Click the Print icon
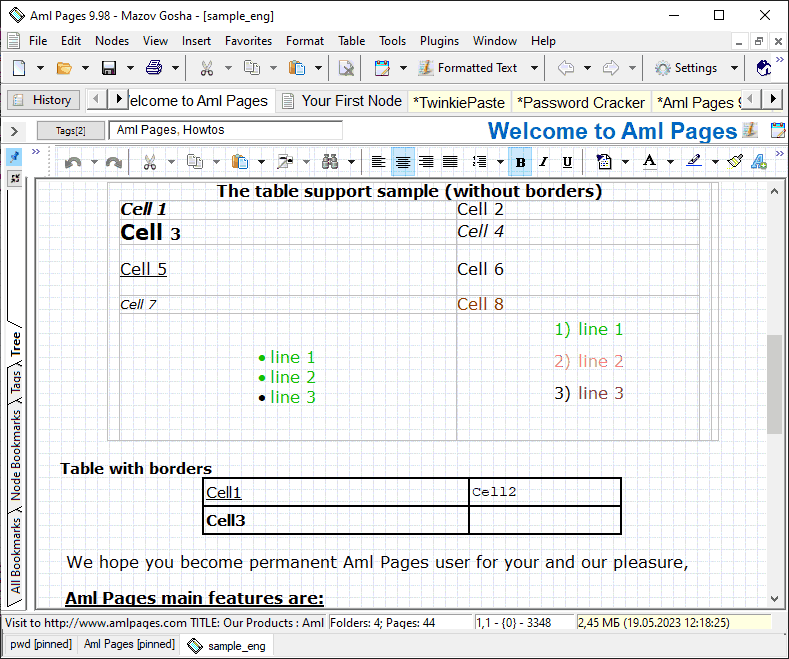 (x=154, y=67)
